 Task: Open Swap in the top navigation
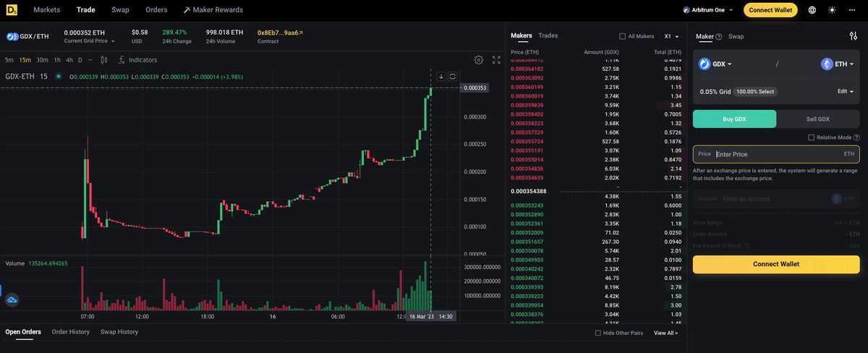point(121,10)
